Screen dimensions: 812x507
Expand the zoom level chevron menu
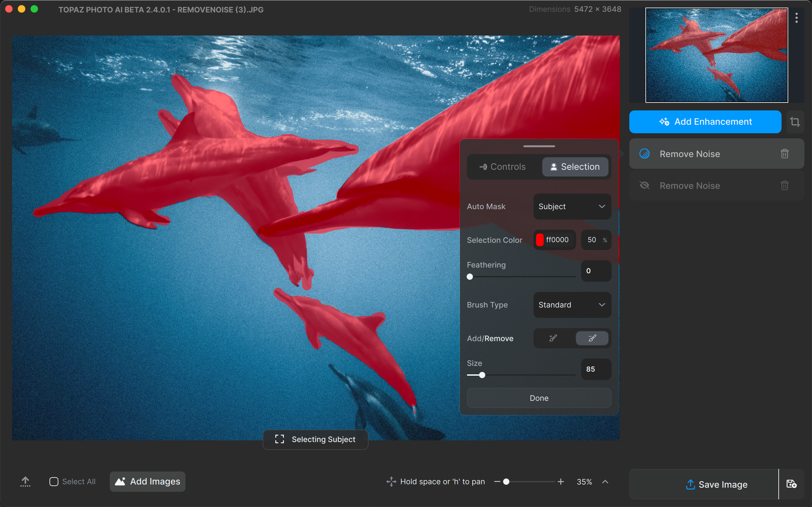[605, 482]
